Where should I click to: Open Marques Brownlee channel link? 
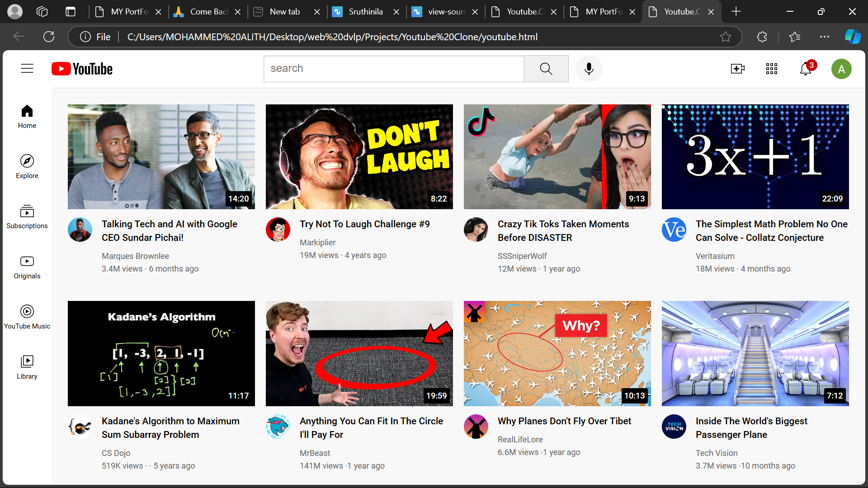pos(135,256)
